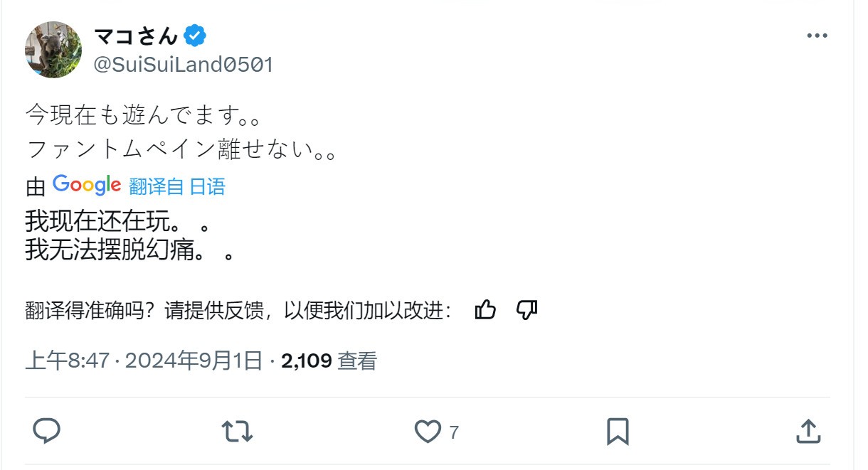
Task: Open the more options menu with the ellipsis
Action: click(x=817, y=34)
